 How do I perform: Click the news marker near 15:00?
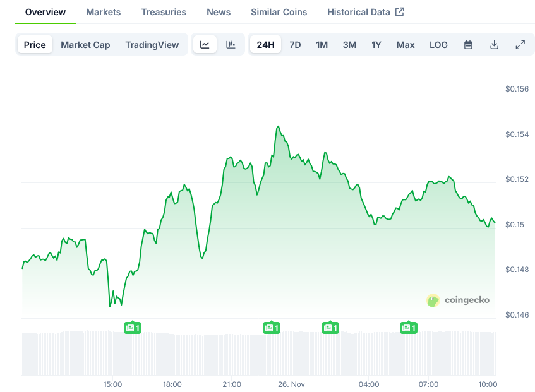pyautogui.click(x=132, y=328)
